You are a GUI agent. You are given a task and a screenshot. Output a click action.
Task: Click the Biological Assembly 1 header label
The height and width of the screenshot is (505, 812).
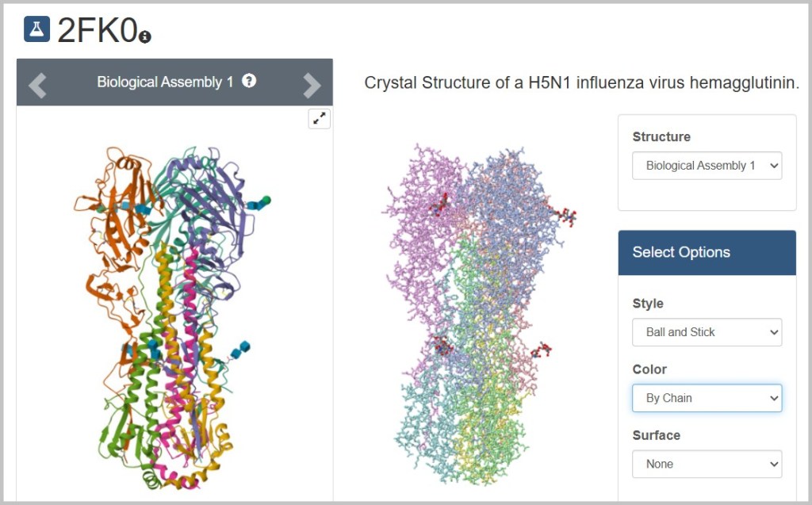click(165, 82)
